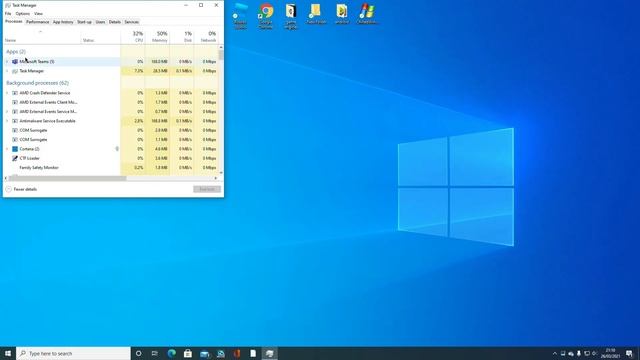The width and height of the screenshot is (640, 360).
Task: Open Google Chrome from the desktop
Action: point(266,16)
